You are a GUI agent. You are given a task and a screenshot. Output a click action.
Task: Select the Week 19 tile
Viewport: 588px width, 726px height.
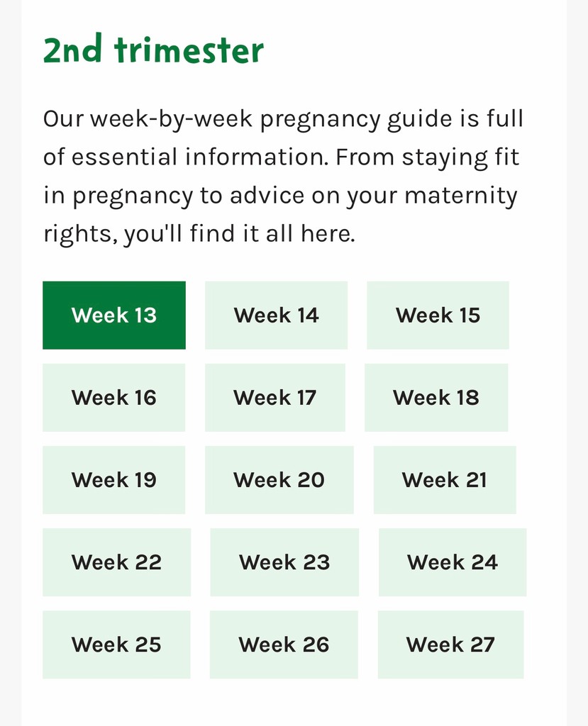tap(114, 480)
